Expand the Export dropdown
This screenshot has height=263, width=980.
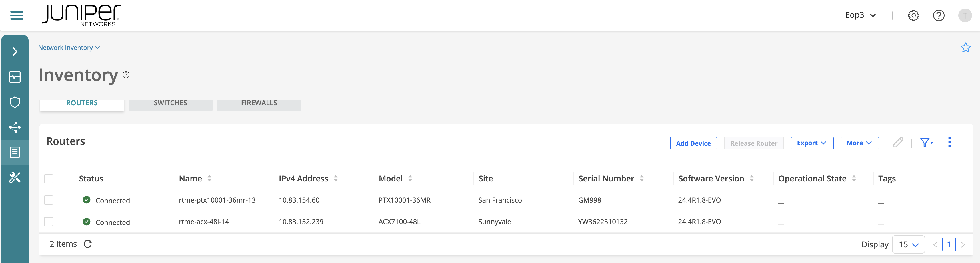pos(811,143)
